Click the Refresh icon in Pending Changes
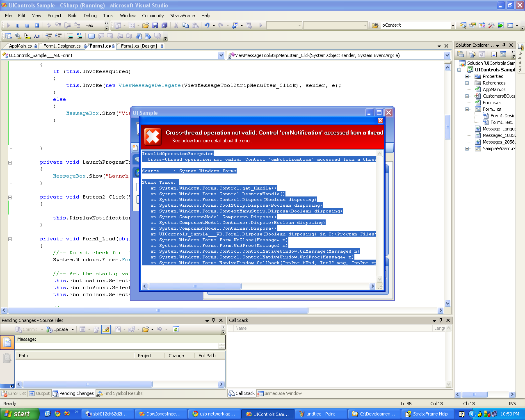 click(176, 329)
